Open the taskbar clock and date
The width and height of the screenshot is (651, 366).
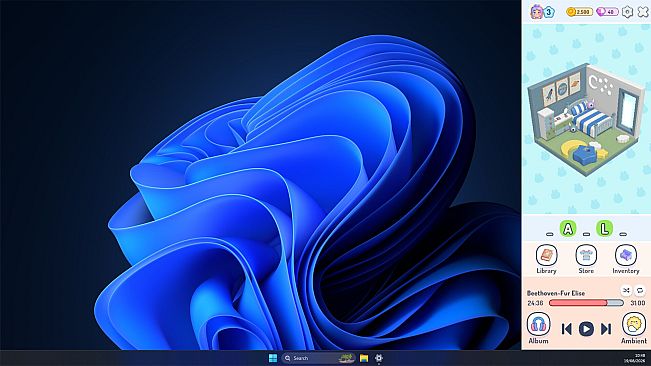click(x=634, y=358)
